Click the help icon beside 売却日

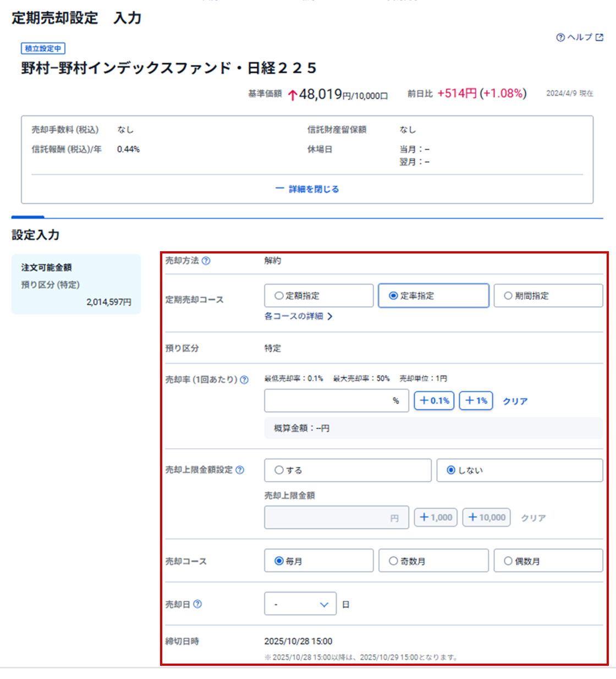point(198,604)
